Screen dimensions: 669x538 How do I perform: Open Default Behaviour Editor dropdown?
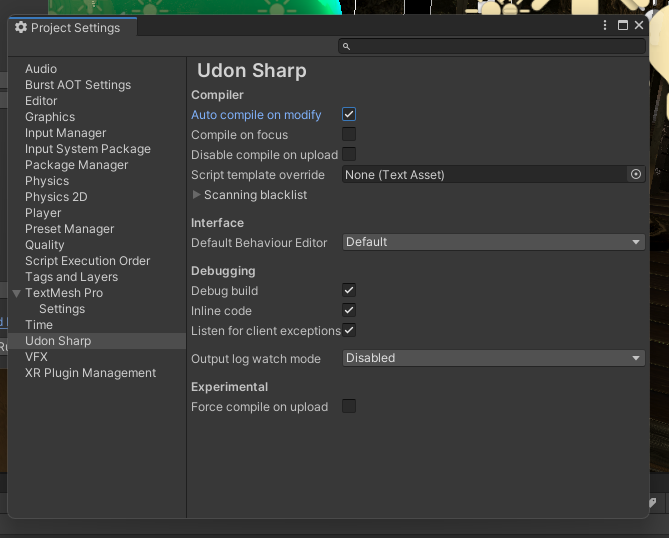click(x=494, y=242)
